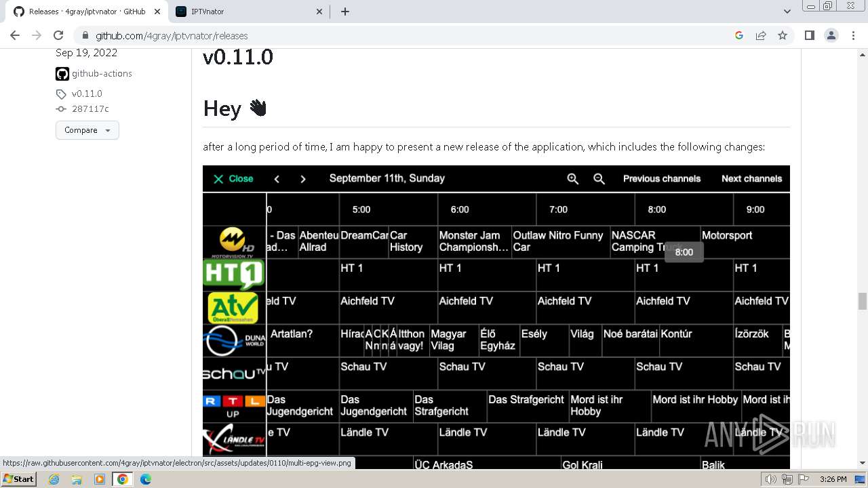Click Previous channels in EPG screenshot
The height and width of the screenshot is (488, 868).
662,179
